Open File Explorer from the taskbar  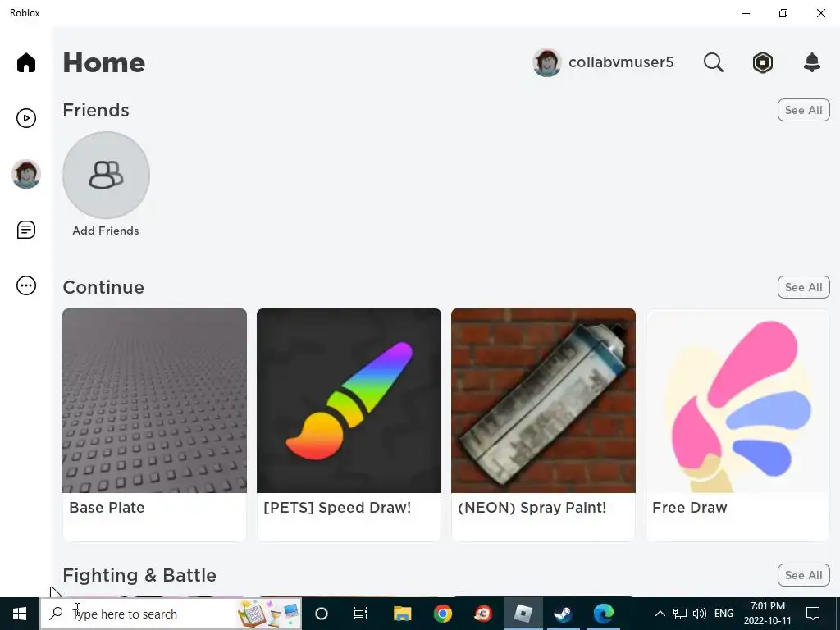(402, 614)
